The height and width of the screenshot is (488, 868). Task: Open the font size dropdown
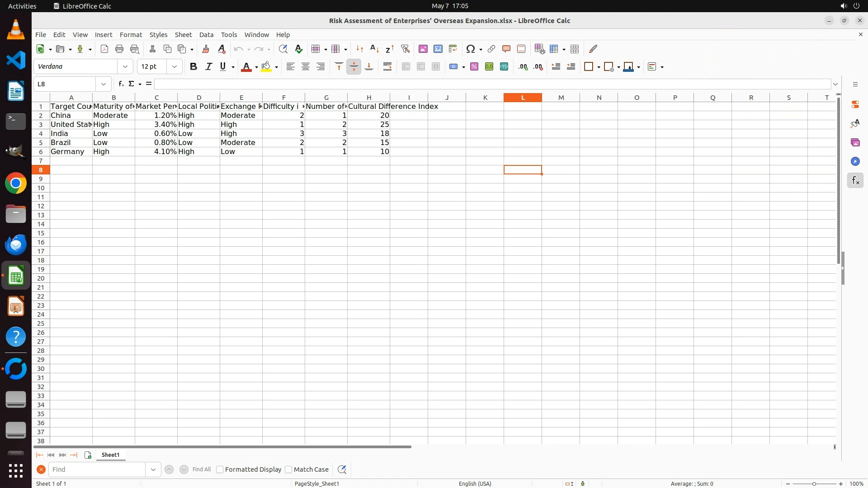click(x=175, y=67)
